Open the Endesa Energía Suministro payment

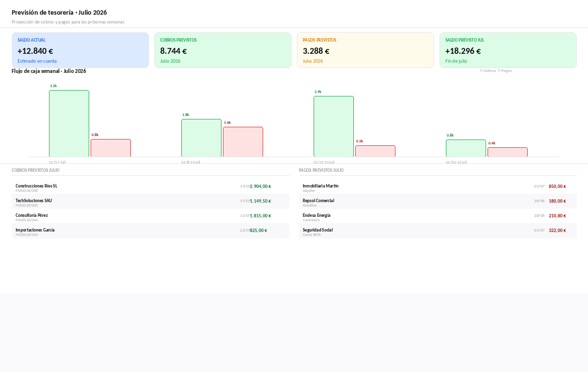point(438,216)
